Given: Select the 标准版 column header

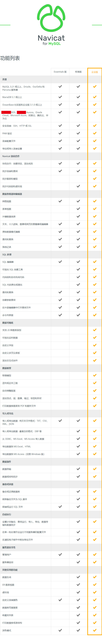Looking at the screenshot, I should [x=78, y=72].
